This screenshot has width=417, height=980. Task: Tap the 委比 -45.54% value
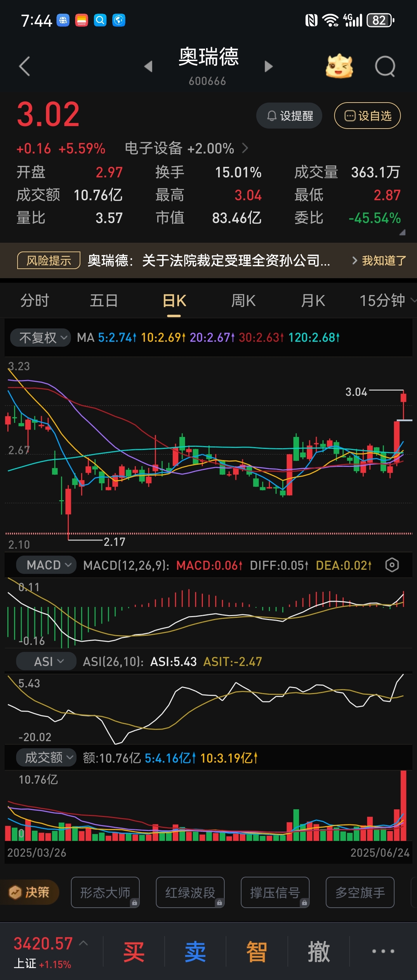375,218
